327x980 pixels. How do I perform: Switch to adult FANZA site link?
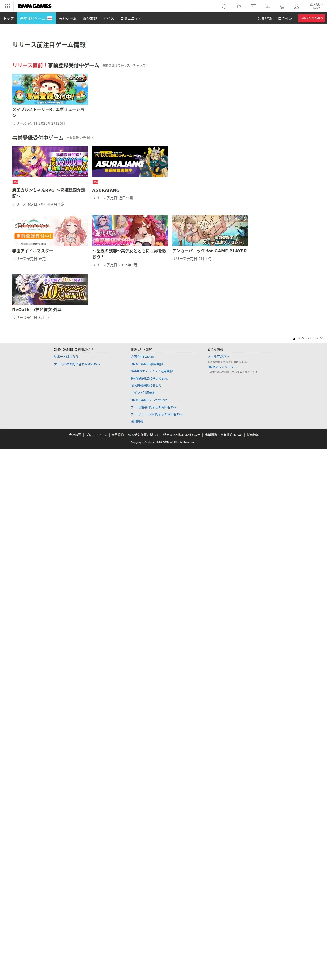(316, 6)
